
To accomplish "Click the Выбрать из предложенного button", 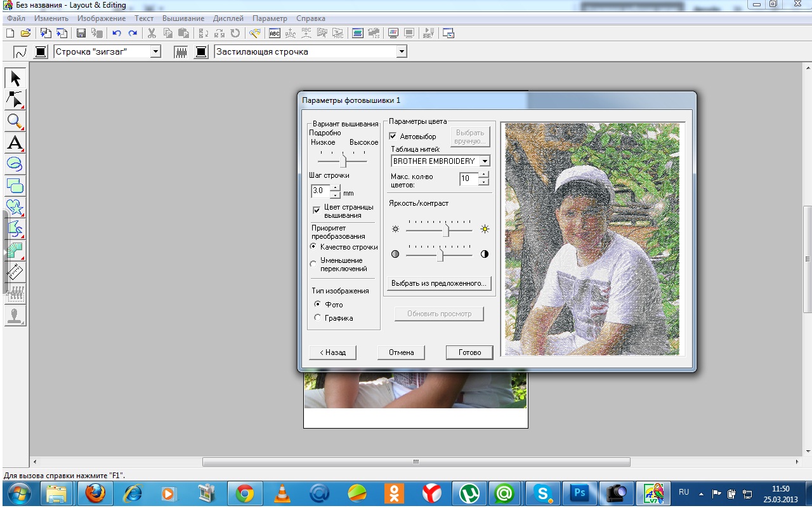I will tap(438, 283).
